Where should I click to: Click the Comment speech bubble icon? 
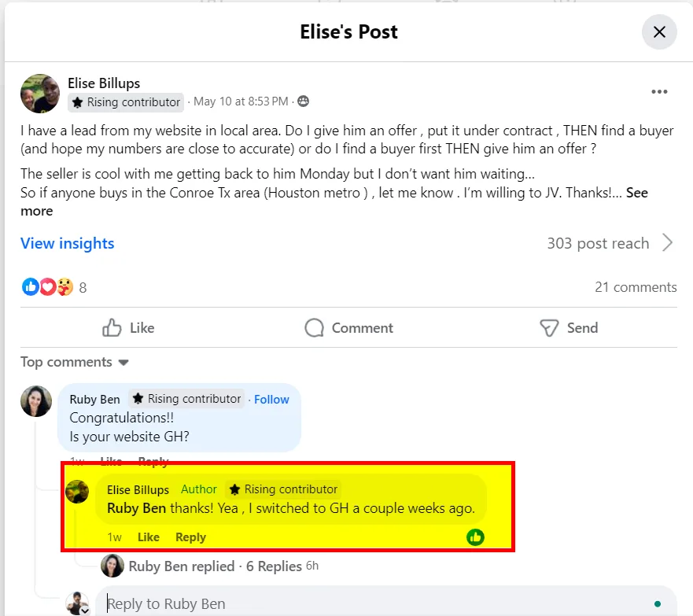click(x=315, y=328)
